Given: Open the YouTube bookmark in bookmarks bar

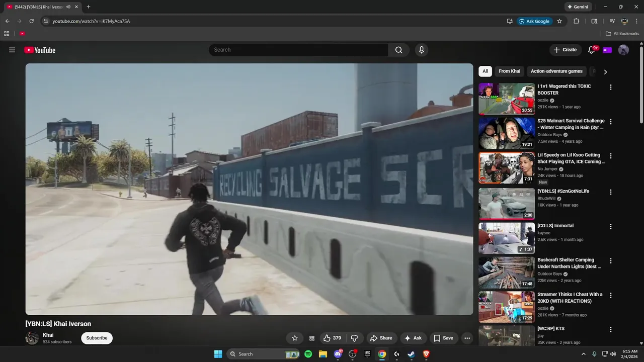Looking at the screenshot, I should pos(22,34).
